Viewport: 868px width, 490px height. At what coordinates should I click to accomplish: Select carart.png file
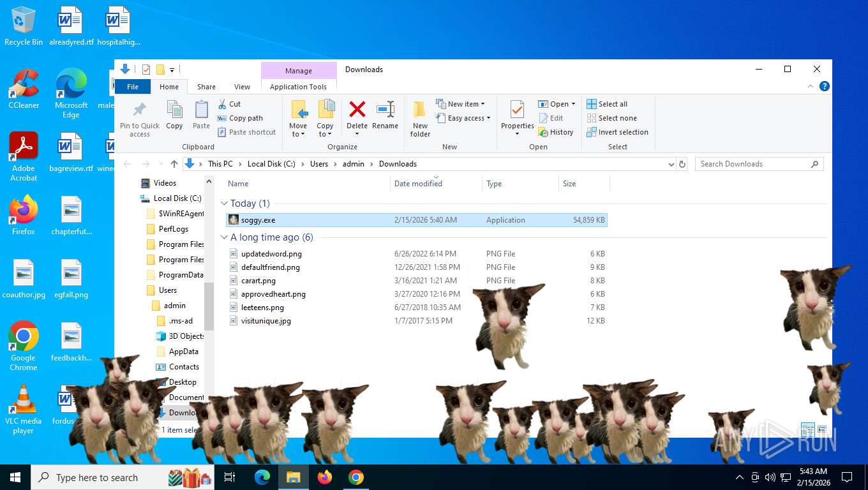417,281
